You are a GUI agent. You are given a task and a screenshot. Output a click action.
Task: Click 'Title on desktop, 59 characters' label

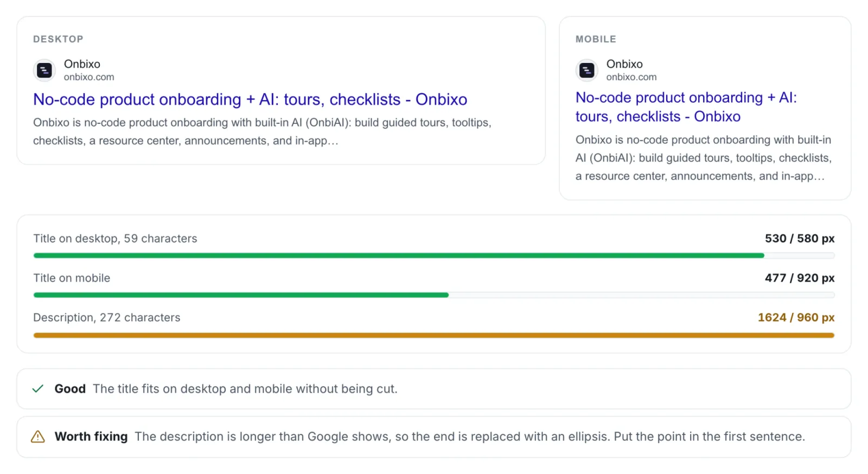(115, 238)
